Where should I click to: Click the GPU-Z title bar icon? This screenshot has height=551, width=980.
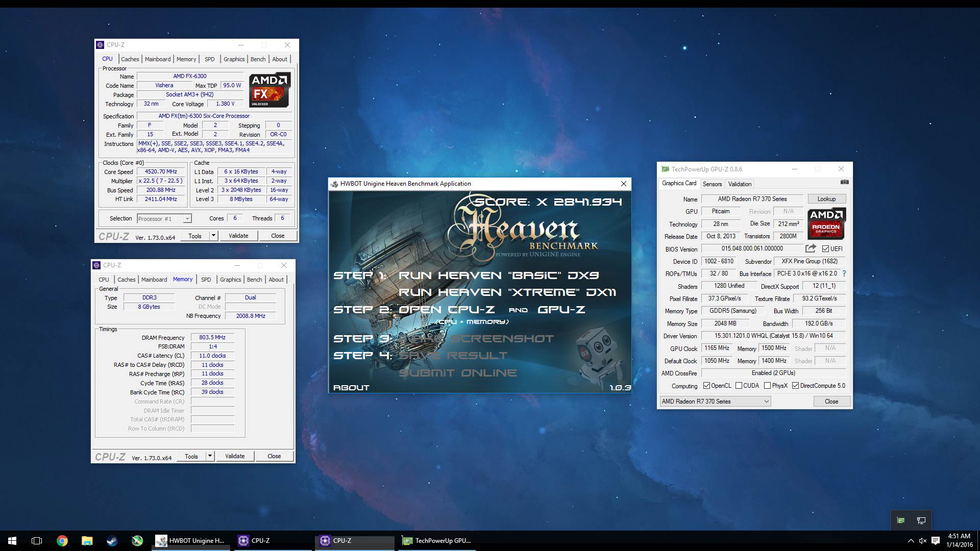click(x=665, y=169)
